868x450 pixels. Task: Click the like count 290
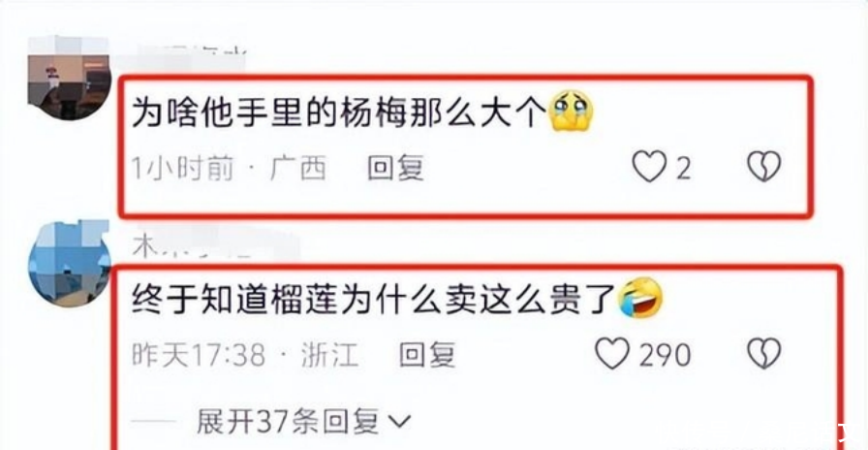[665, 355]
